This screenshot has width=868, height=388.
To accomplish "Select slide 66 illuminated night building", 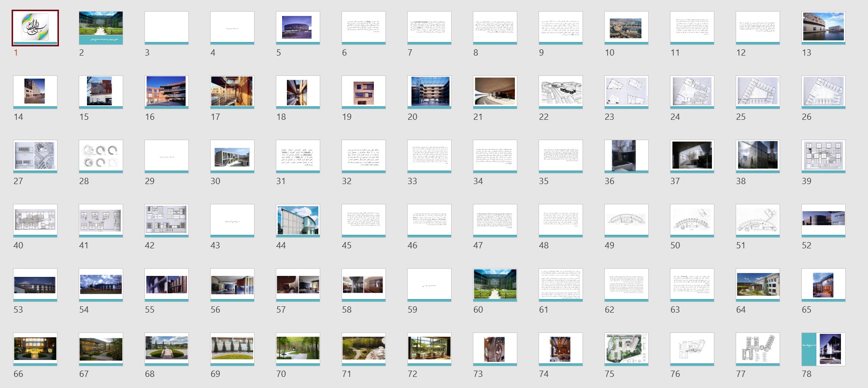I will 35,349.
